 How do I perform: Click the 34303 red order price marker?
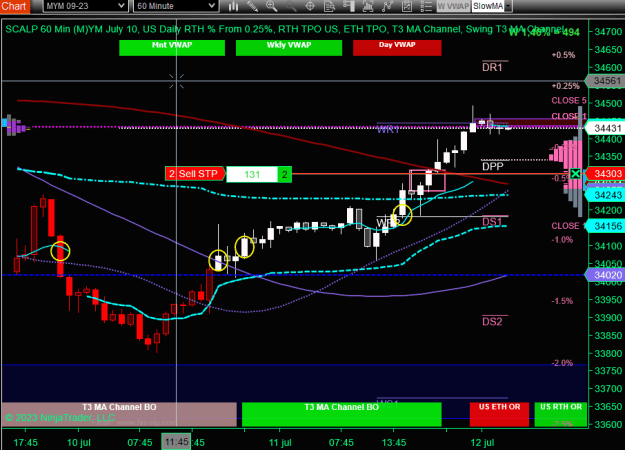[606, 174]
